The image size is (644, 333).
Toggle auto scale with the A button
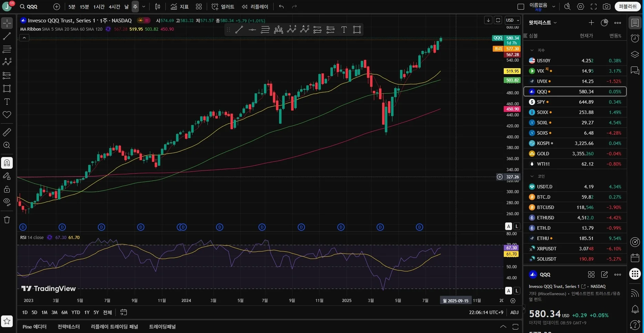(509, 226)
